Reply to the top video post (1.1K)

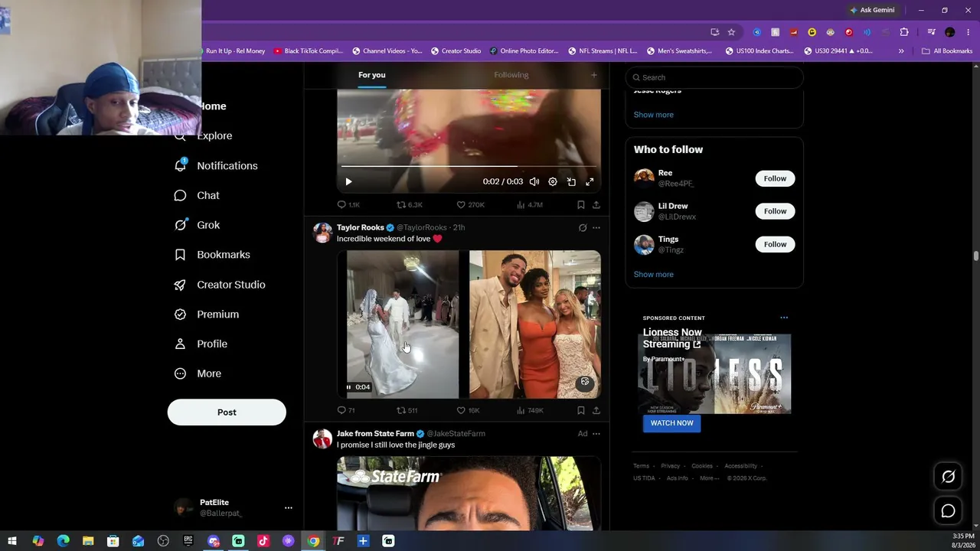(348, 205)
